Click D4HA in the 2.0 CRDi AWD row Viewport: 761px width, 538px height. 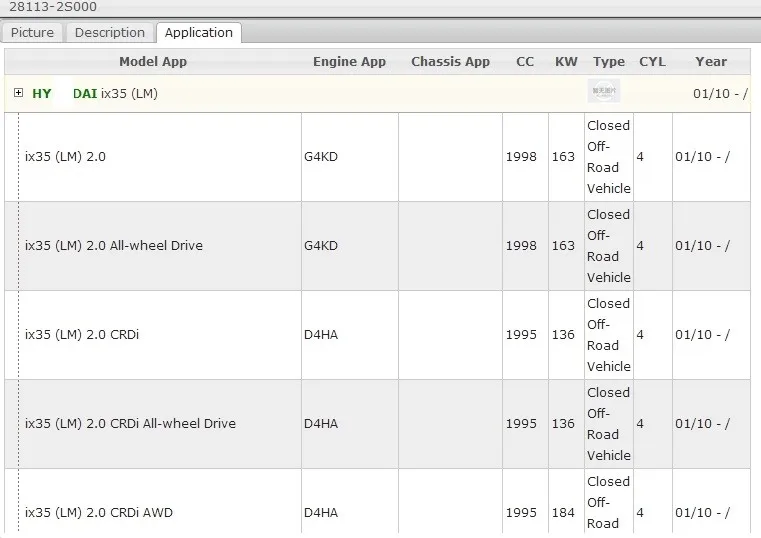point(321,513)
